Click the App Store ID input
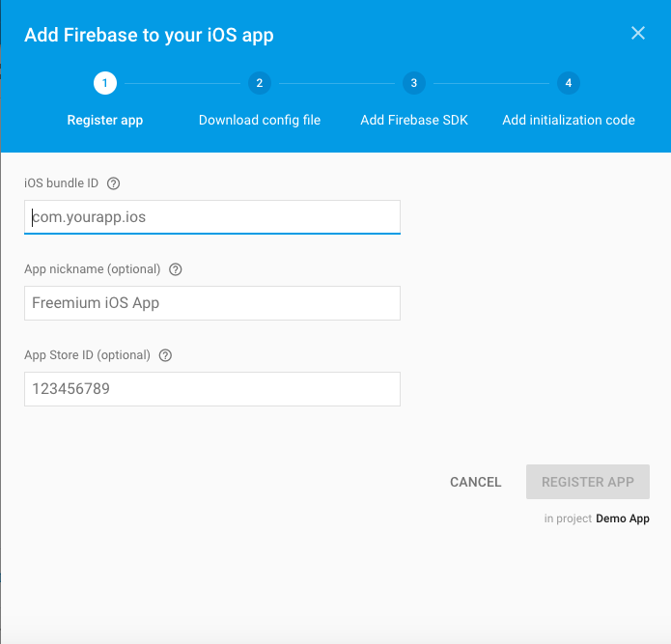This screenshot has width=671, height=644. pos(212,389)
